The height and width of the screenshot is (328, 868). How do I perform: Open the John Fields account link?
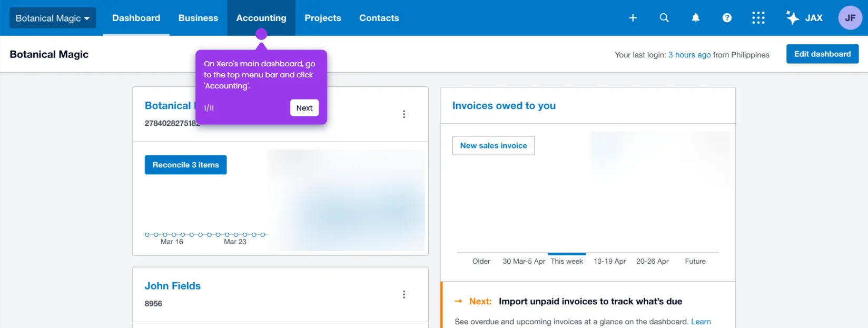(173, 286)
